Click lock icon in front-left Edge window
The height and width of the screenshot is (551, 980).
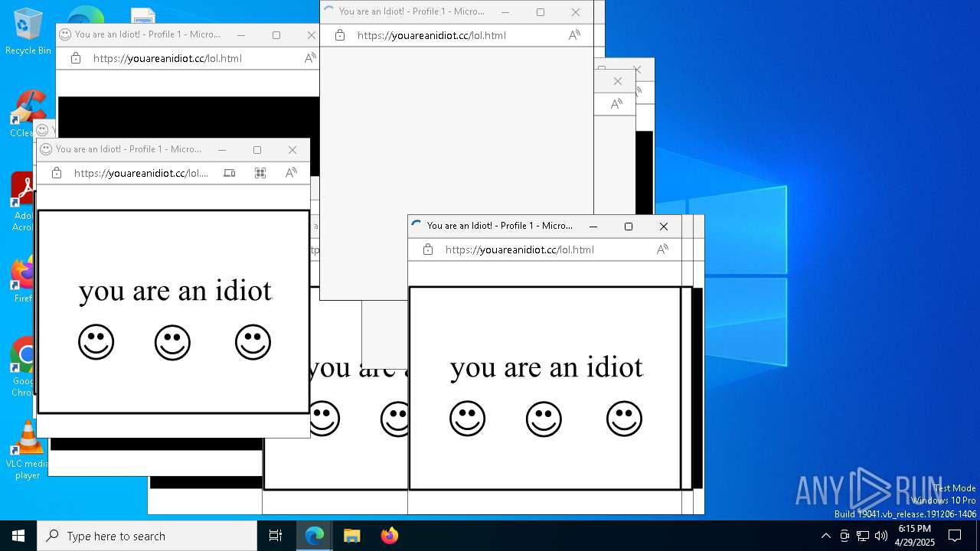(57, 173)
